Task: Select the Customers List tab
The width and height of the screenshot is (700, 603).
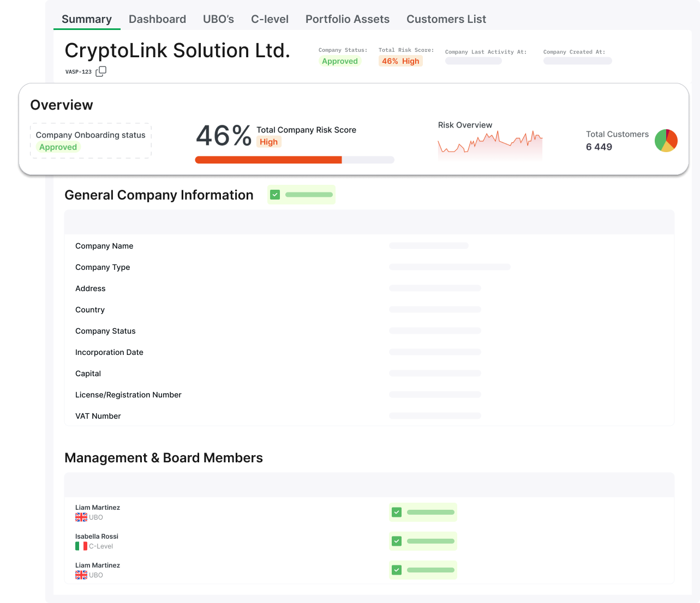Action: click(x=446, y=19)
